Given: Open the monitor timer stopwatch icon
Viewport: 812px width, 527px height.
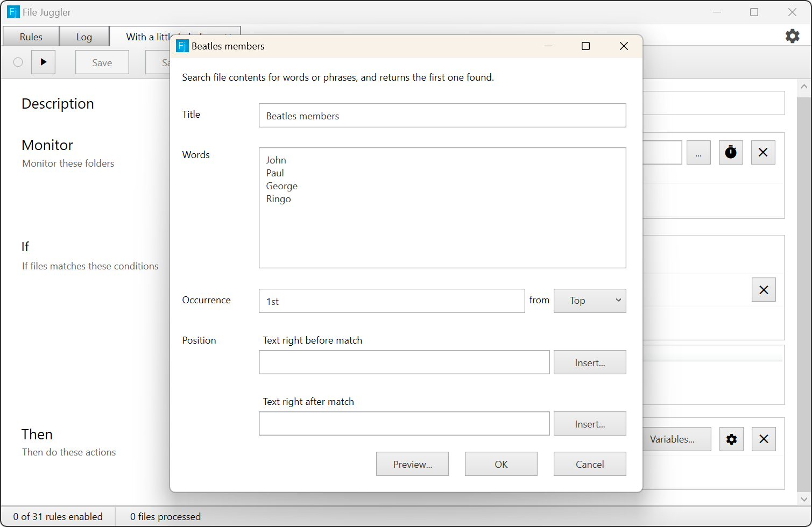Looking at the screenshot, I should pyautogui.click(x=731, y=152).
